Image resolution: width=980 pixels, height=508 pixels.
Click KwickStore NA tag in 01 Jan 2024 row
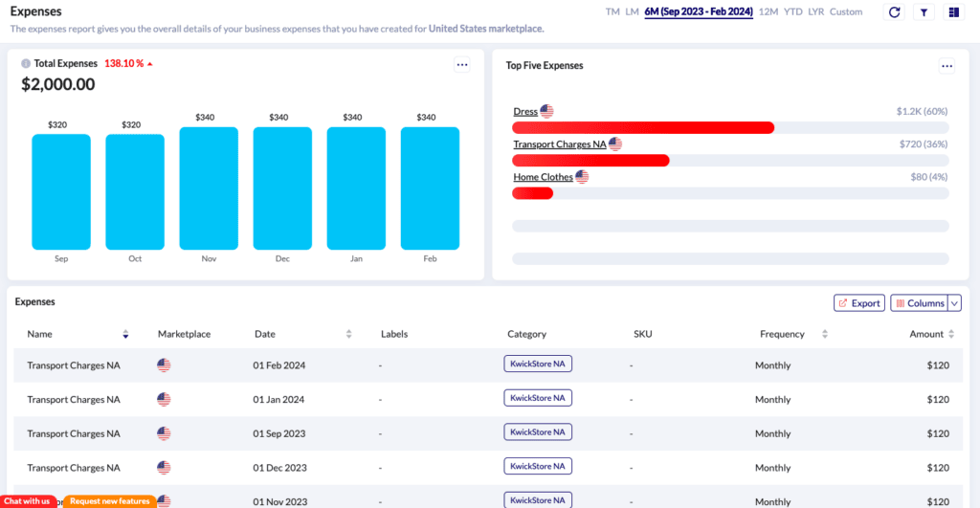point(538,398)
